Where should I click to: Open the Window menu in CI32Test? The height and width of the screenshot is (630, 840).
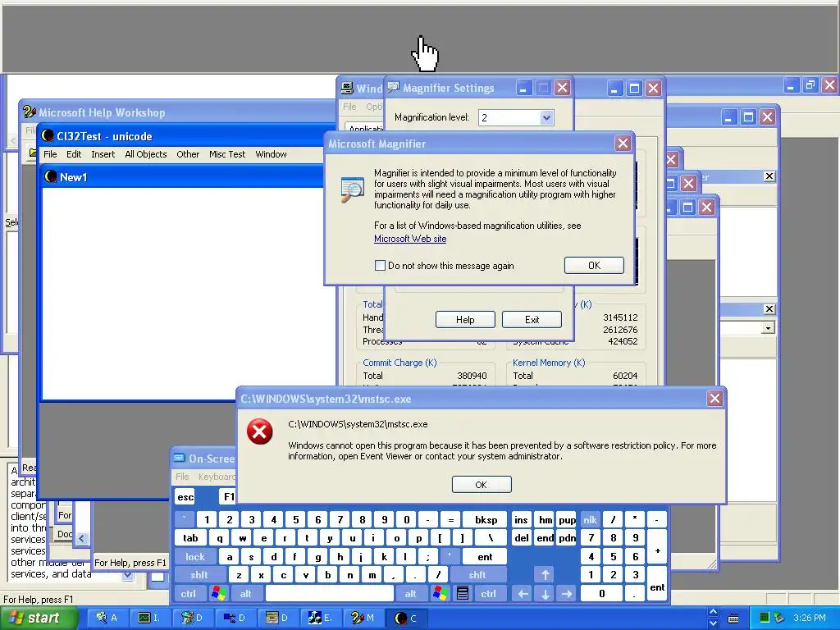pyautogui.click(x=271, y=154)
